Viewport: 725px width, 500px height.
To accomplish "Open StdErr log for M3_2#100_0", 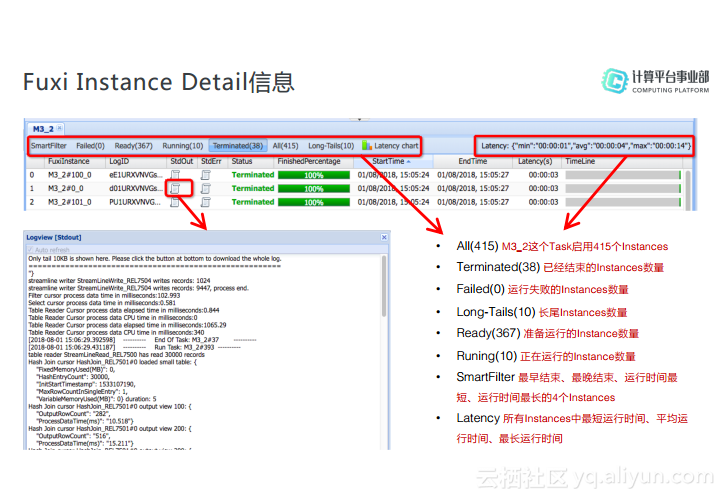I will (x=206, y=175).
